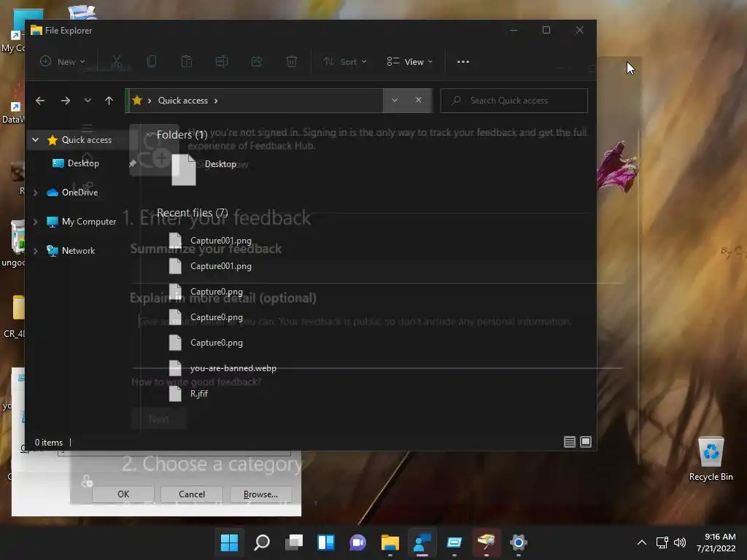Click Browse... in the dialog behind
This screenshot has height=560, width=747.
(260, 494)
